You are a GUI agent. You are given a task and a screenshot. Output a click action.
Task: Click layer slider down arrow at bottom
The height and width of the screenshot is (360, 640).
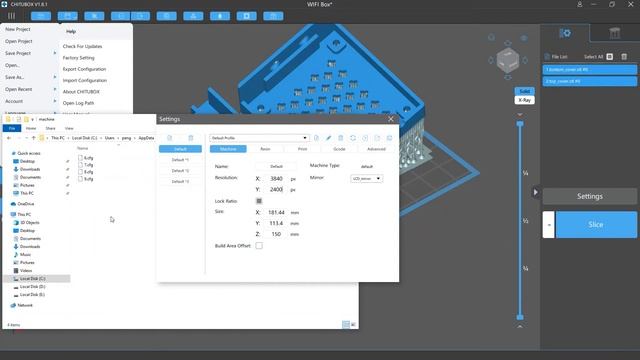coord(520,327)
